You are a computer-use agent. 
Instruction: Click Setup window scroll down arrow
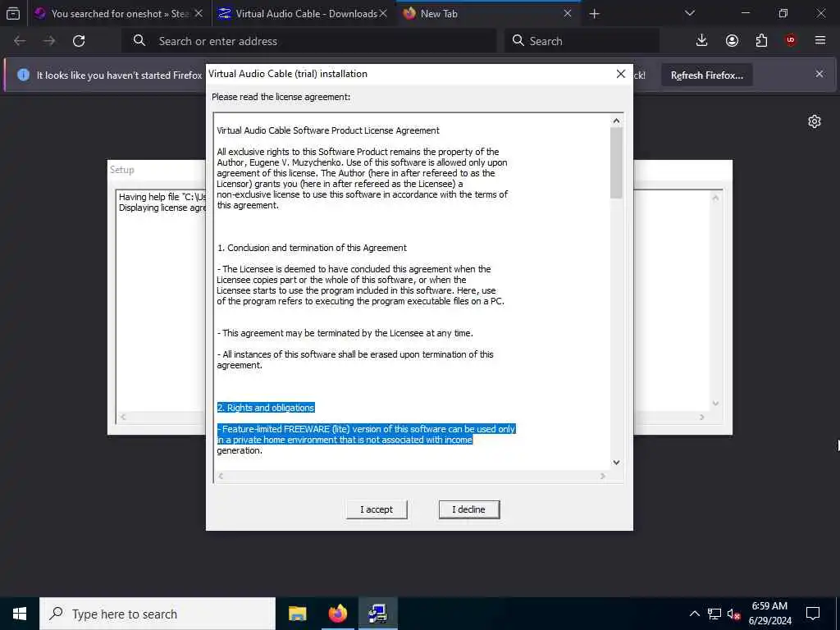click(x=715, y=404)
